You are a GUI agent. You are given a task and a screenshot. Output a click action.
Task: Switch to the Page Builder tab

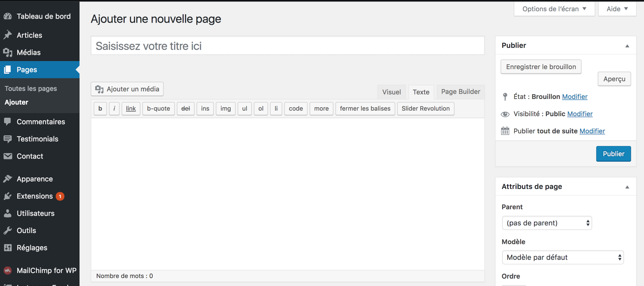[x=460, y=92]
